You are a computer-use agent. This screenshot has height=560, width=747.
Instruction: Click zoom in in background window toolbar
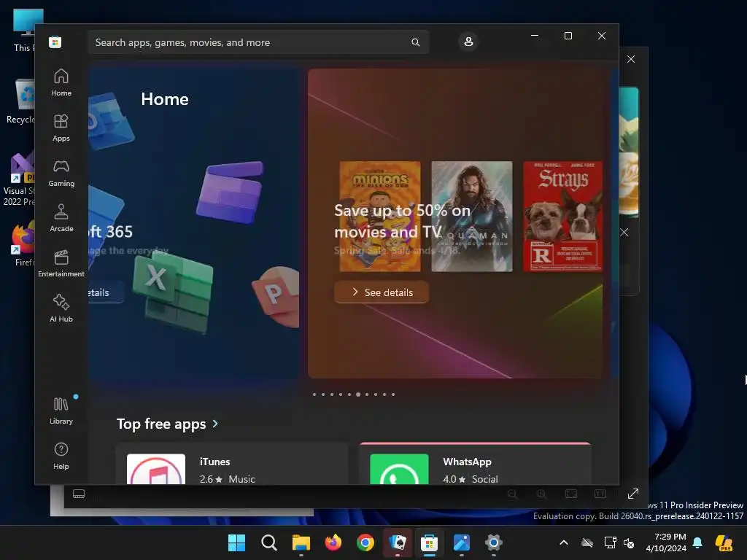542,494
